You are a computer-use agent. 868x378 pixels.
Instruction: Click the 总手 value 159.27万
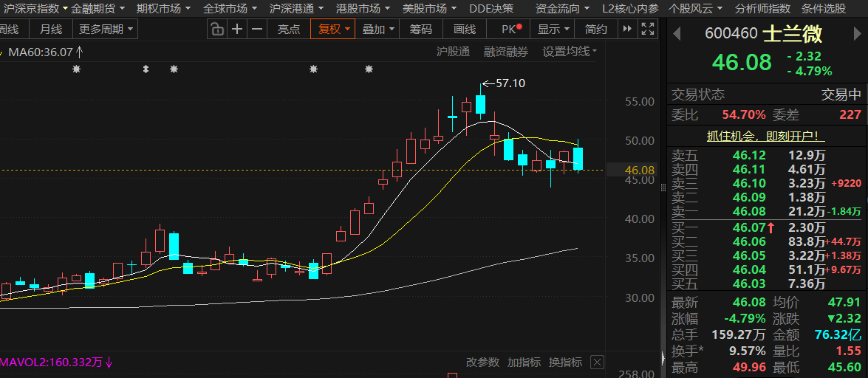point(739,335)
